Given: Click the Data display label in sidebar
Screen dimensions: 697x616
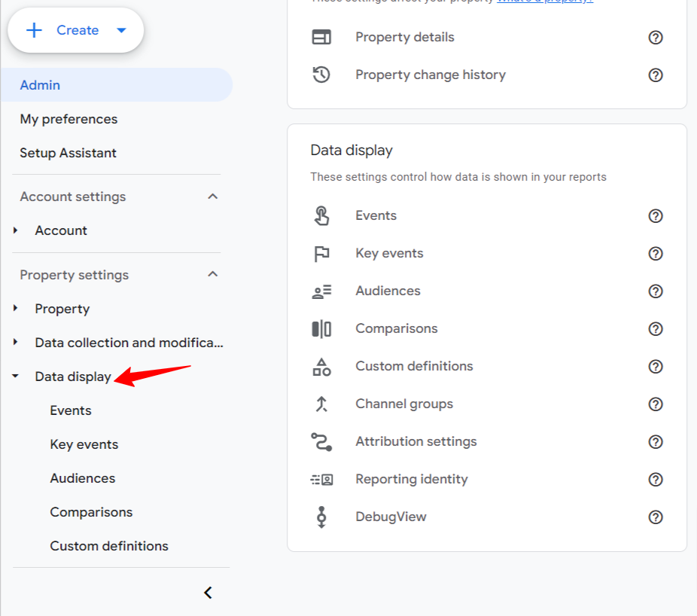Looking at the screenshot, I should 73,377.
